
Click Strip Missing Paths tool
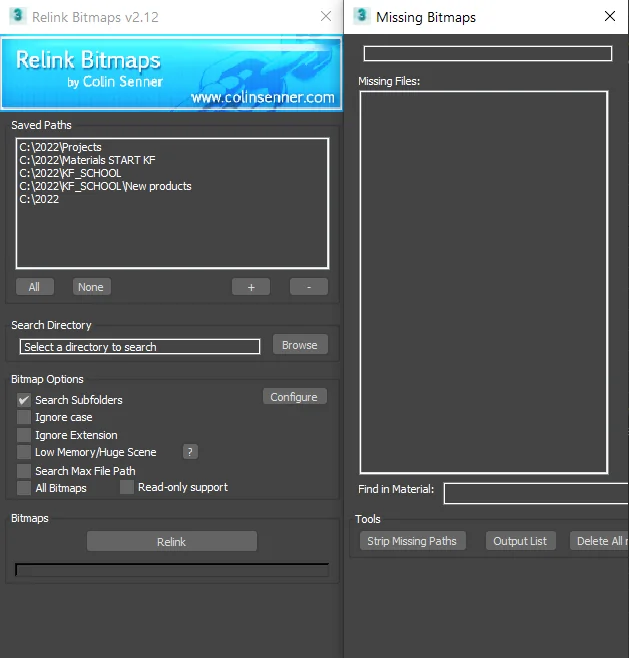point(412,541)
